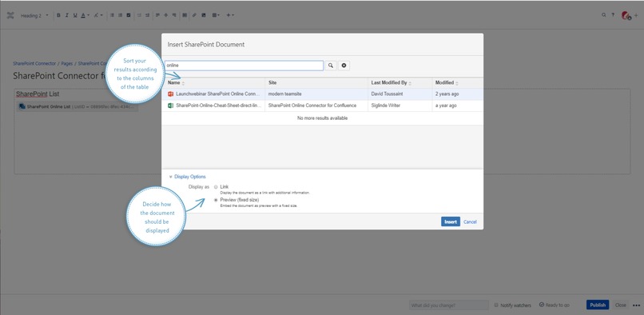This screenshot has height=315, width=644.
Task: Click 'SharePoint Online Connector for Confluence' site cell
Action: 312,106
